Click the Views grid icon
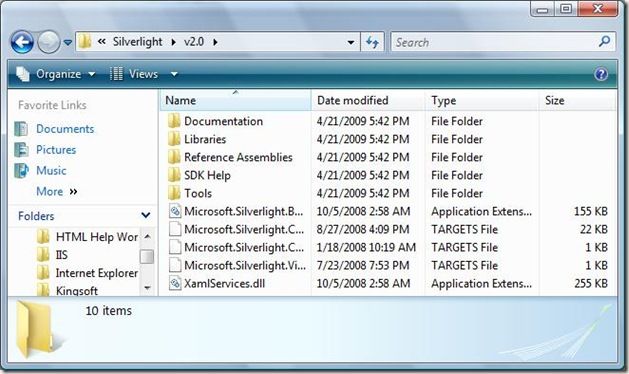 pos(116,74)
